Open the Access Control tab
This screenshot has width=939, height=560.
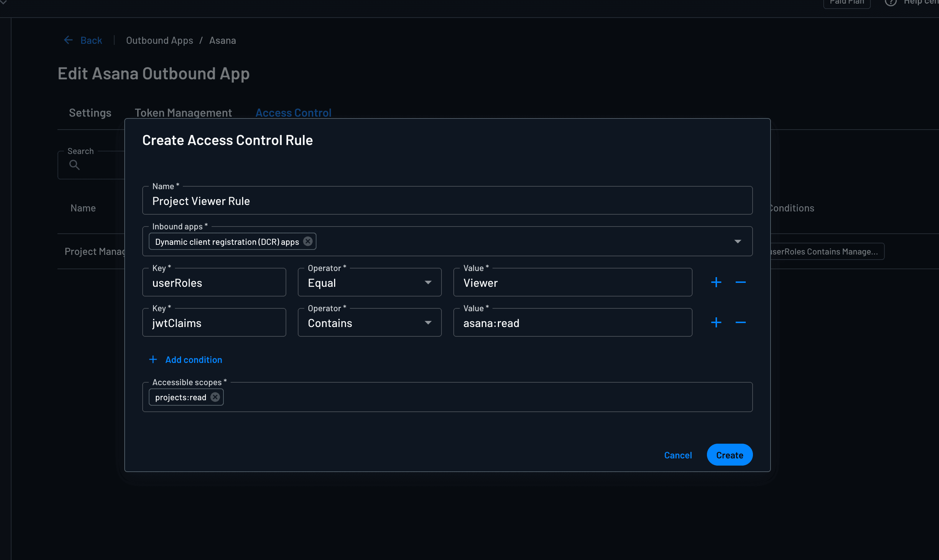293,112
